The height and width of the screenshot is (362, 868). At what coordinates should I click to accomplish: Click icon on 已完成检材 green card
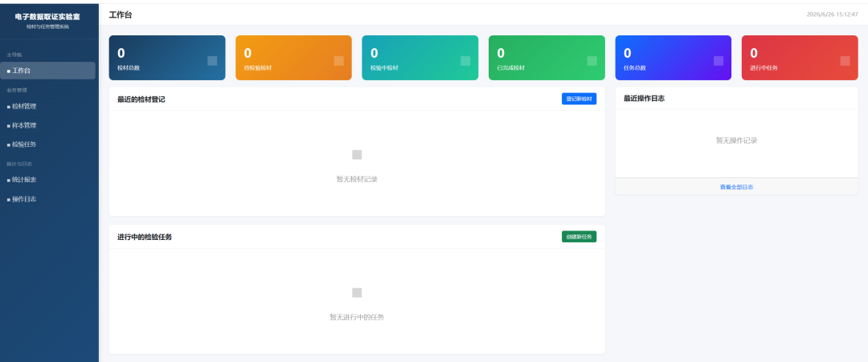click(592, 61)
